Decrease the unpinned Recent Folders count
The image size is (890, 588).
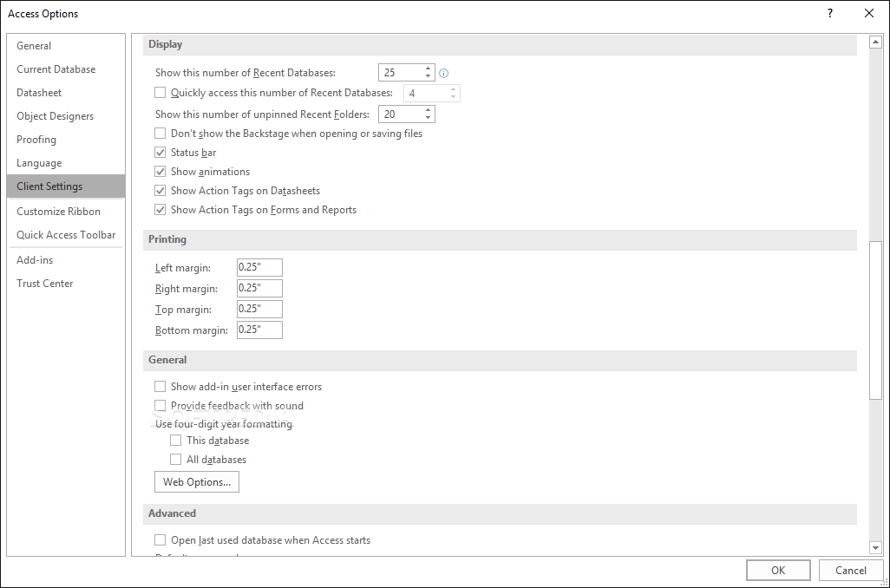pyautogui.click(x=429, y=119)
